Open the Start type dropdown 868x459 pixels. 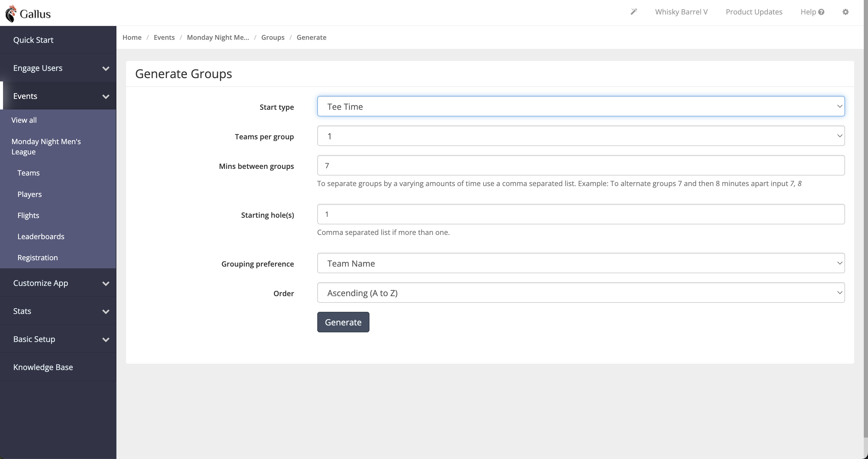pyautogui.click(x=581, y=106)
